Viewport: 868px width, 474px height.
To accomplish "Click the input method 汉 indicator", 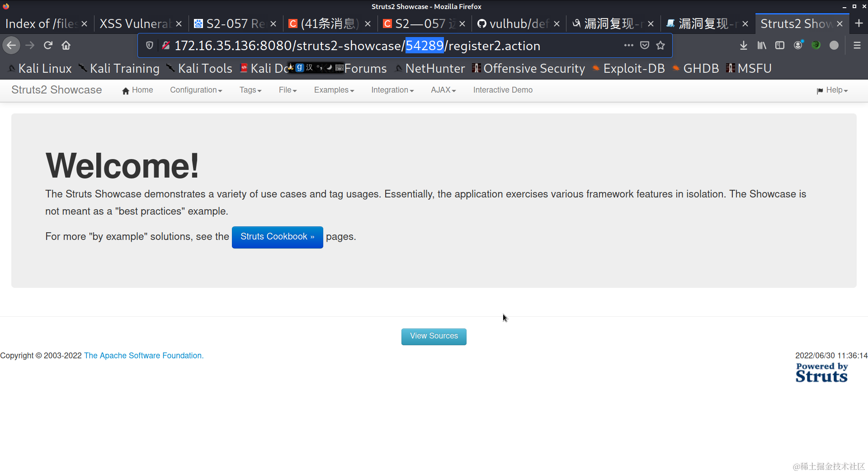I will [310, 68].
